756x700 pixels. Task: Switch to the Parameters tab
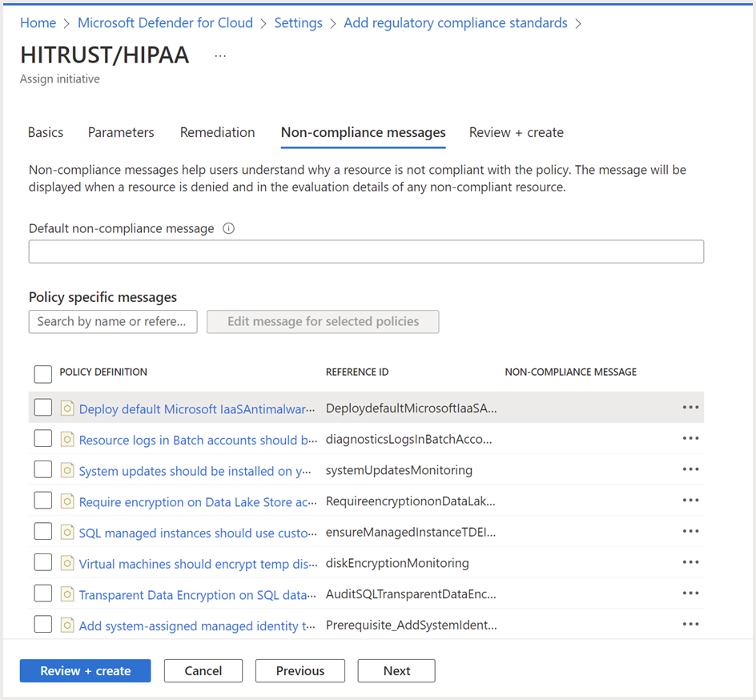(x=121, y=133)
